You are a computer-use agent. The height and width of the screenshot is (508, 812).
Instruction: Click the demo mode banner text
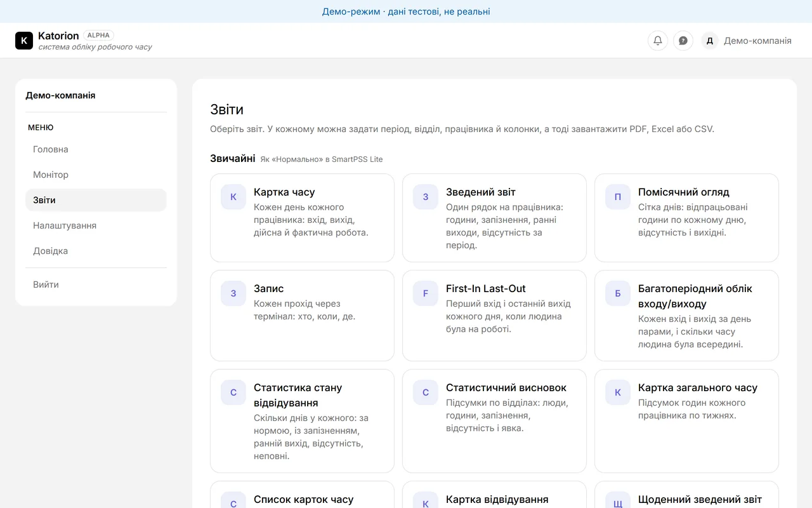(406, 11)
